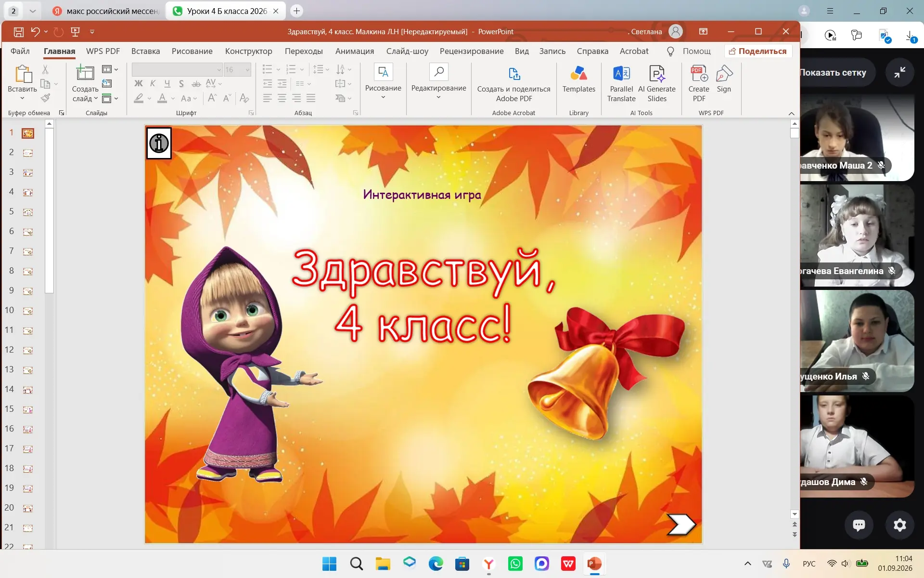Toggle strikethrough formatting

[196, 84]
